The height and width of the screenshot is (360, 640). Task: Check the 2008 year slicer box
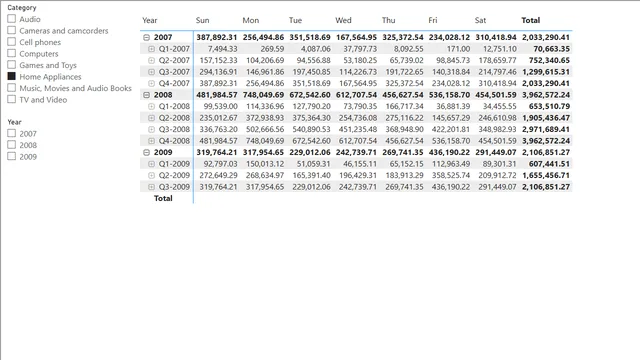tap(11, 144)
